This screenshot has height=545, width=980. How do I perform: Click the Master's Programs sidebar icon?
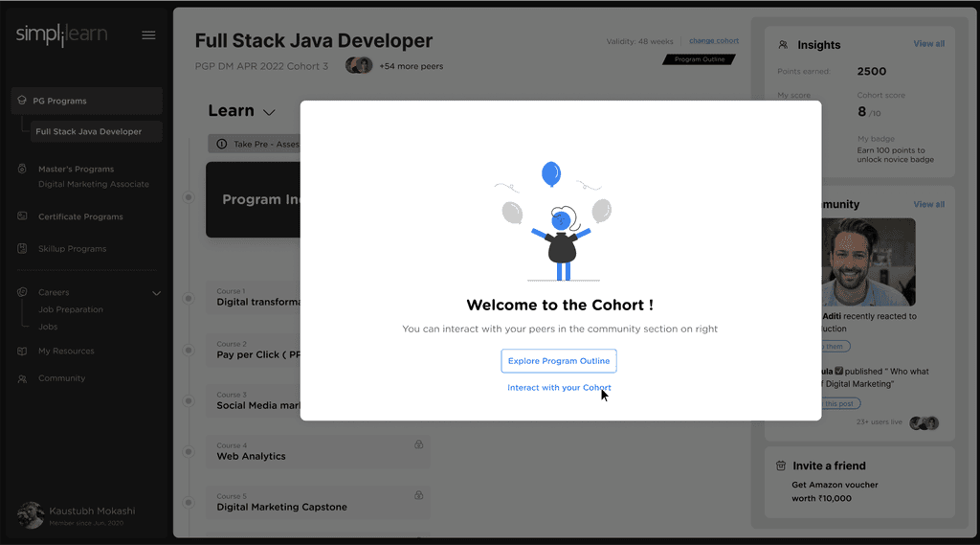pyautogui.click(x=22, y=169)
